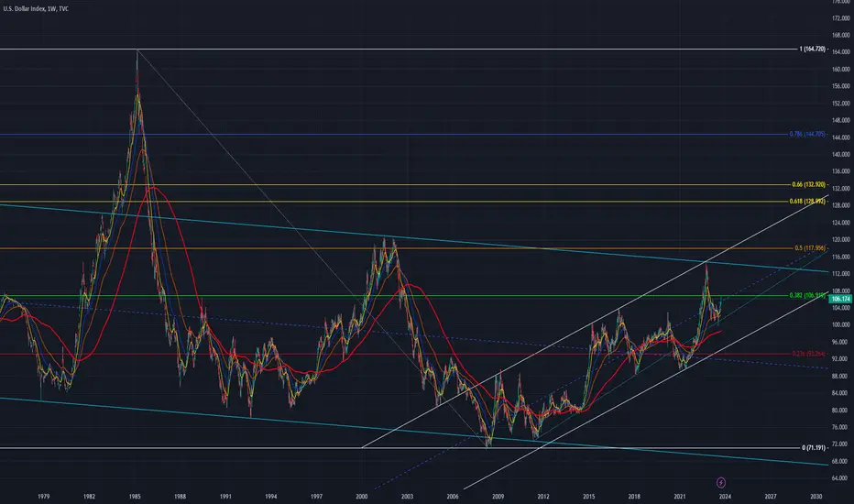Click the 2027 label on time axis
The height and width of the screenshot is (504, 854).
pos(770,497)
